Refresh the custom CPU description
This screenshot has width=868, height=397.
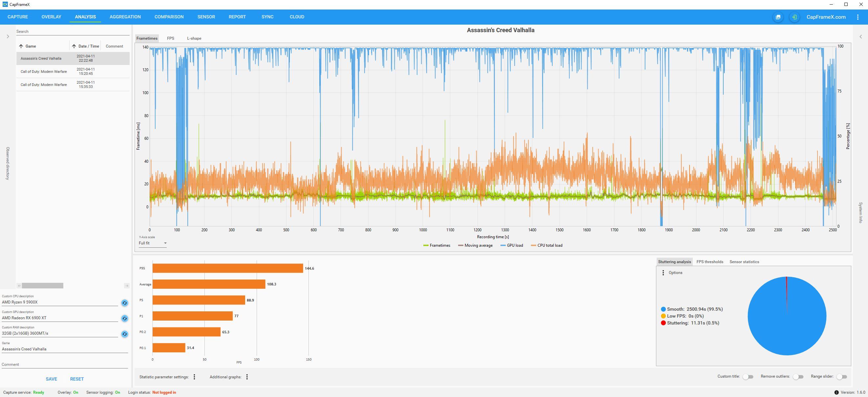click(x=125, y=303)
